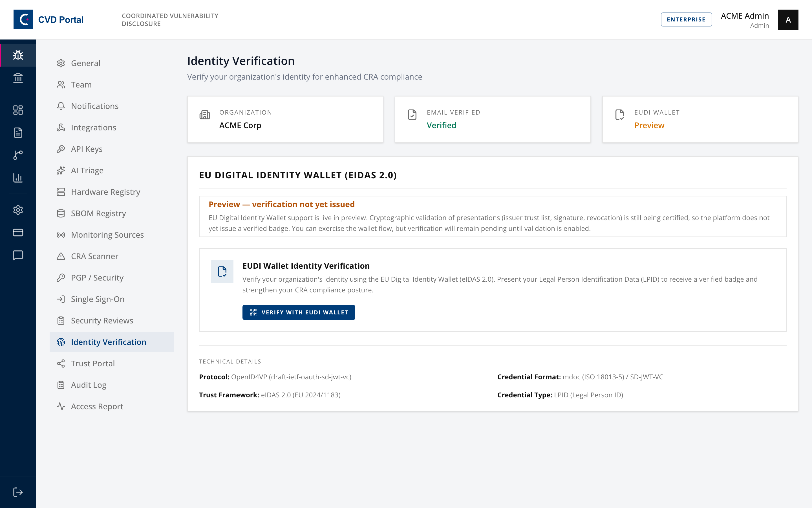Select Identity Verification menu item
812x508 pixels.
pos(111,342)
